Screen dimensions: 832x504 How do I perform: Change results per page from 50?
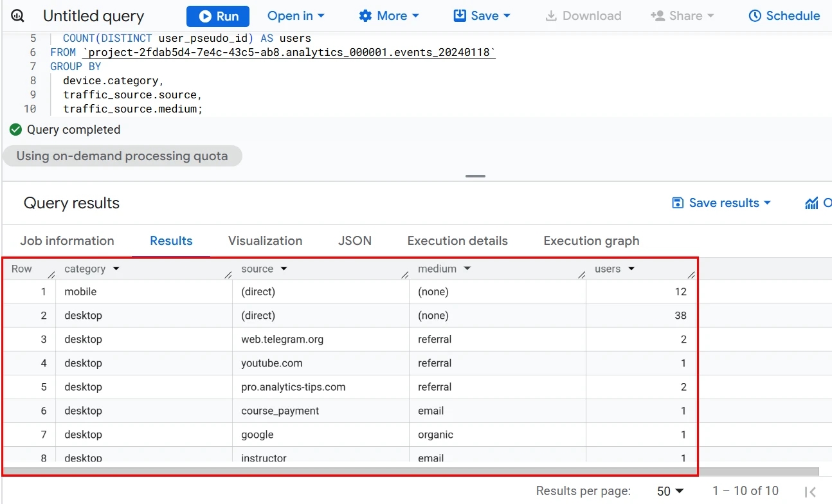(x=670, y=491)
